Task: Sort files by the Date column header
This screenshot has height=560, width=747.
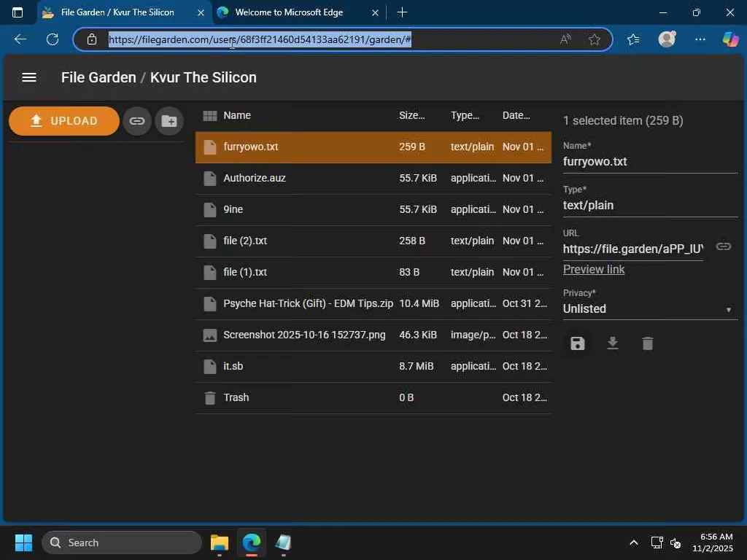Action: (516, 115)
